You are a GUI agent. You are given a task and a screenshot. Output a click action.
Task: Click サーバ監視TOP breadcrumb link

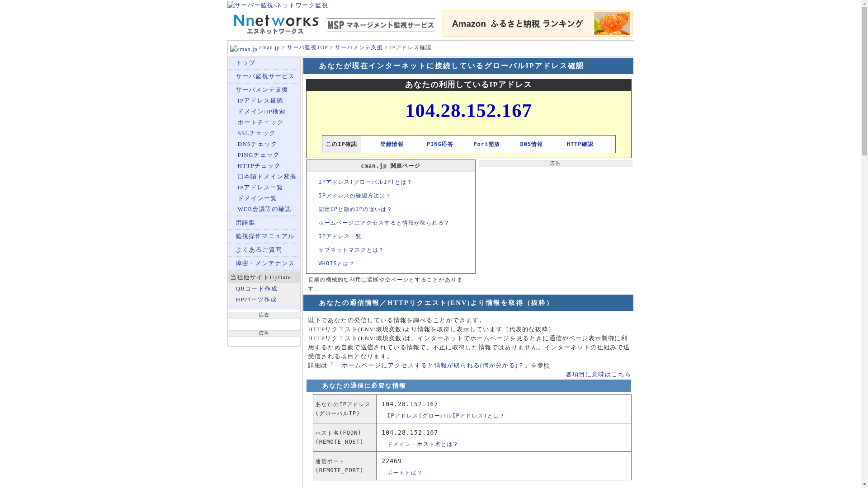click(x=307, y=47)
